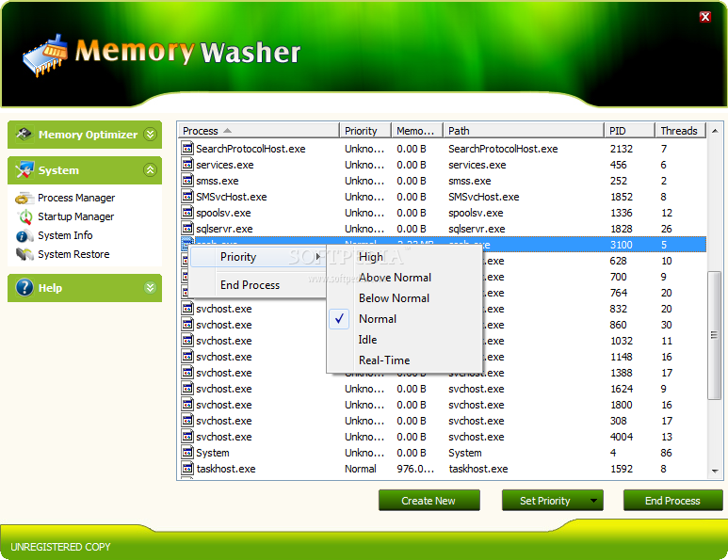Click the SMSvcHost.exe process icon
Viewport: 728px width, 560px height.
click(x=187, y=197)
